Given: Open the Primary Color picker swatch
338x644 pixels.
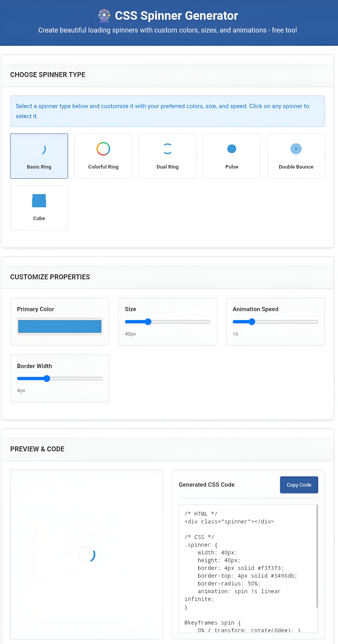Looking at the screenshot, I should pos(60,326).
